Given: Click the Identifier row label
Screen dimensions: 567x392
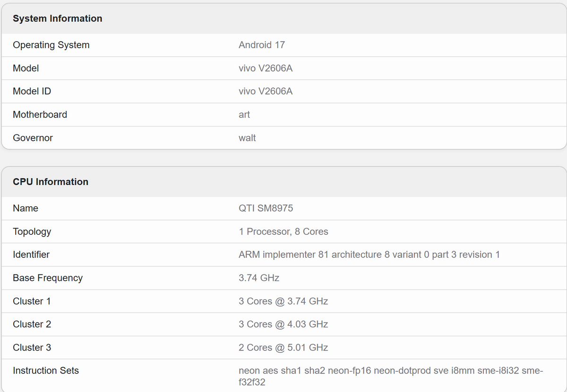Looking at the screenshot, I should (x=31, y=255).
